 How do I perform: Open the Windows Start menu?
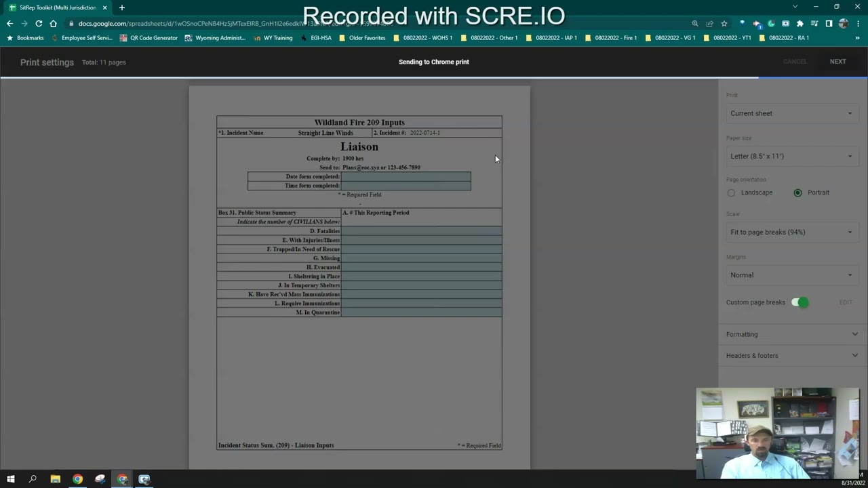coord(11,479)
